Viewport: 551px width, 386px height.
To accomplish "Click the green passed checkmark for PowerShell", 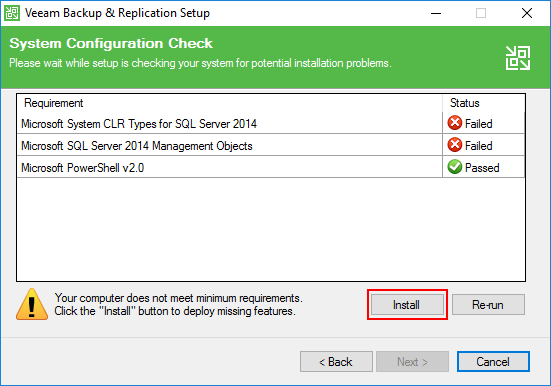I will 455,167.
